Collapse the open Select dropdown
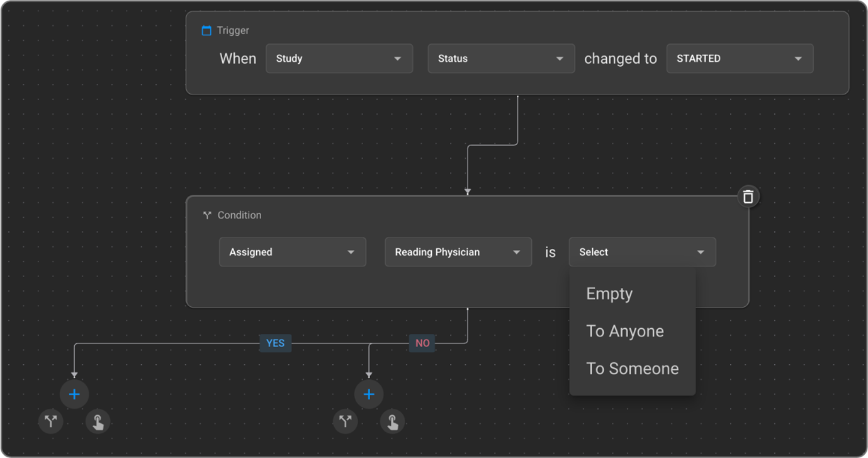The image size is (868, 458). pyautogui.click(x=642, y=252)
